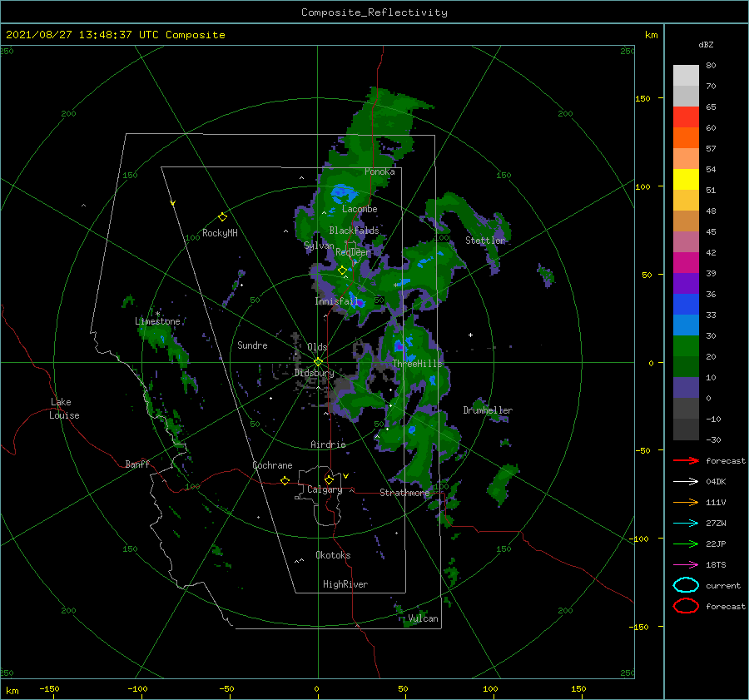
Task: Click the 18TS legend label
Action: coord(716,565)
